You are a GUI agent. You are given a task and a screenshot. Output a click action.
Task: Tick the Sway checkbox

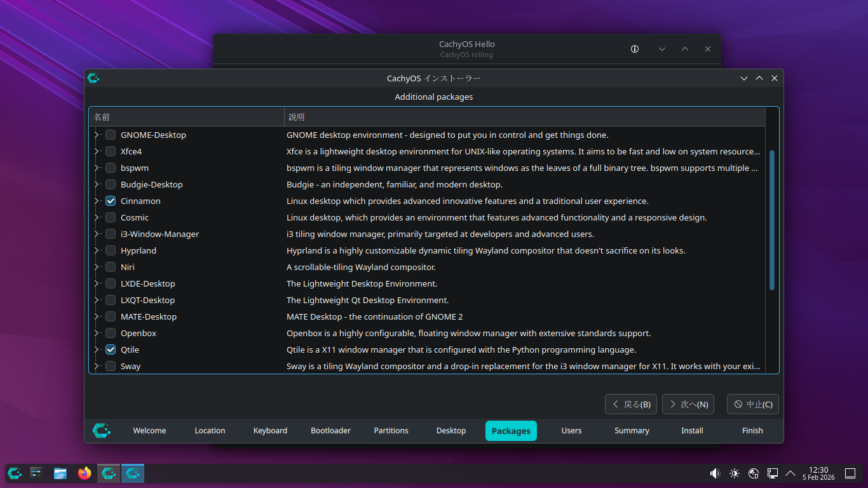tap(111, 366)
